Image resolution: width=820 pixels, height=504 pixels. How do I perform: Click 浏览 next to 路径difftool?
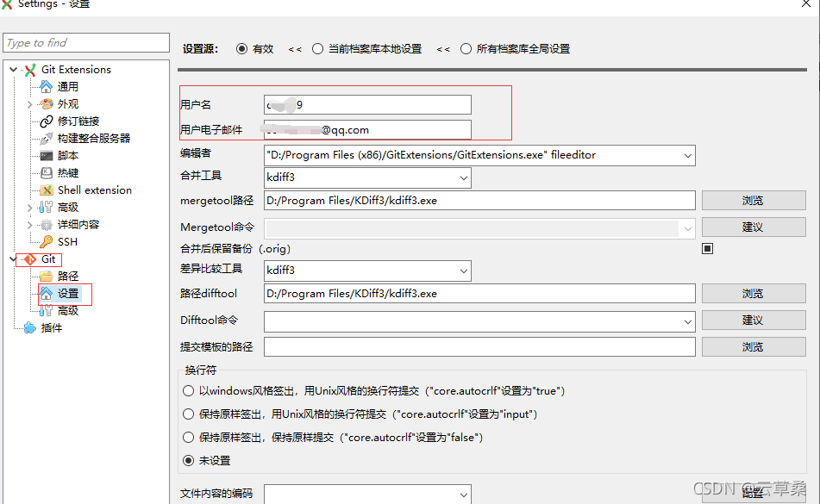click(x=754, y=294)
